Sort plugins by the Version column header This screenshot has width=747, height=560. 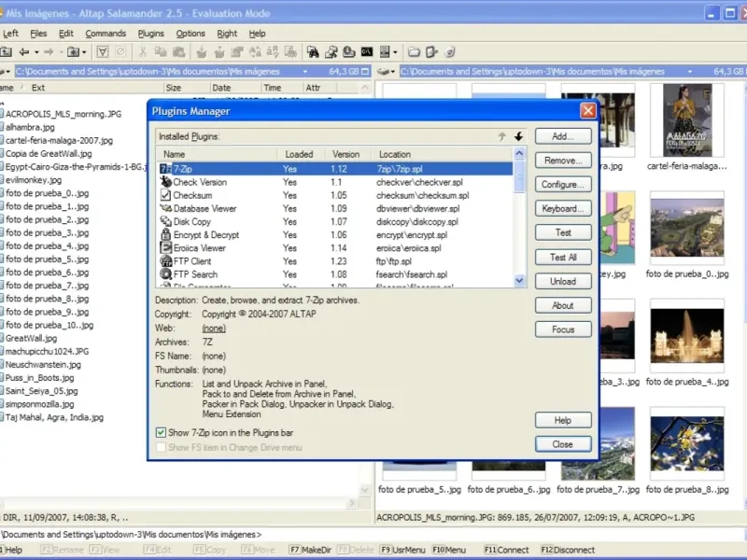pos(345,154)
